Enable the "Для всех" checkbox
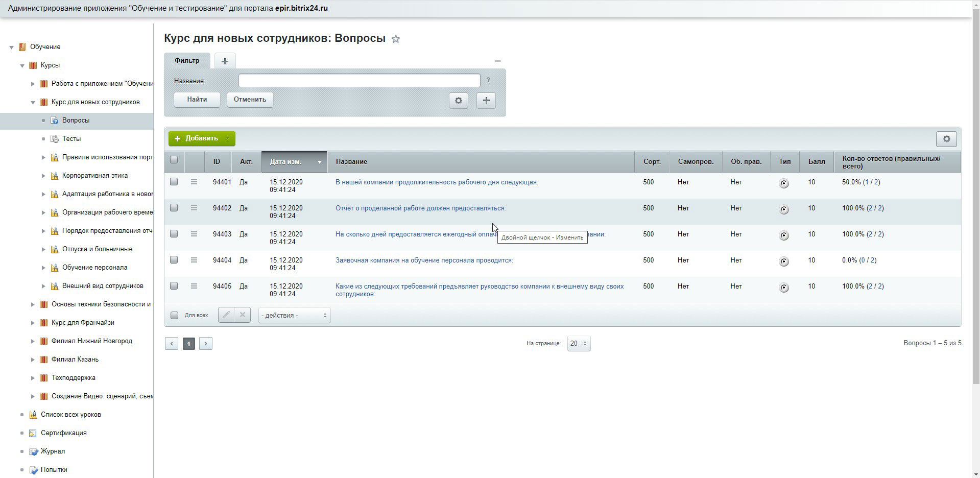 [174, 315]
